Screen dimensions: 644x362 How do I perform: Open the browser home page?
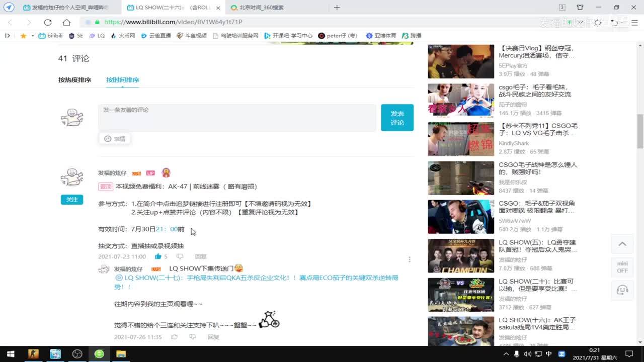click(66, 22)
